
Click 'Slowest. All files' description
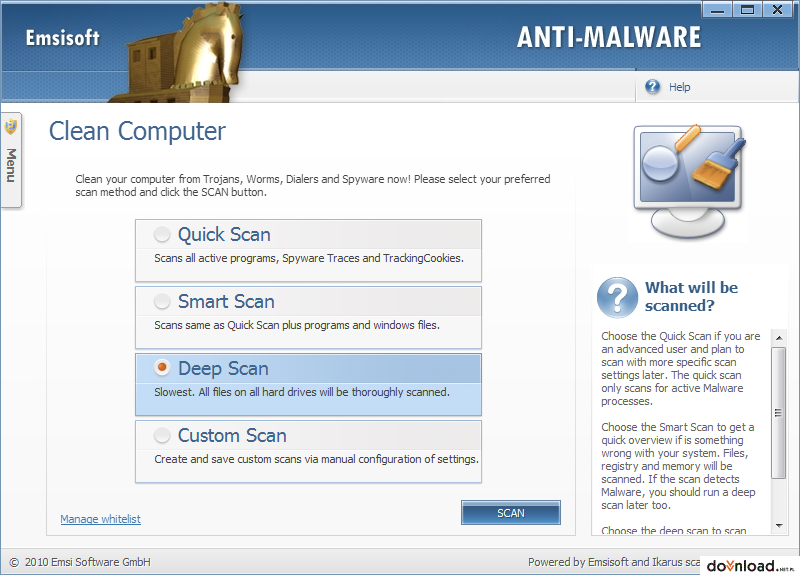pos(302,392)
